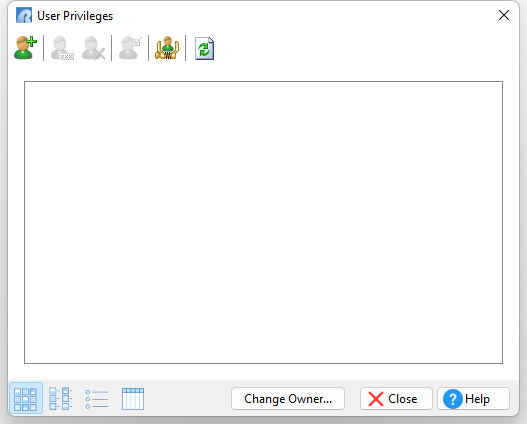This screenshot has height=424, width=527.
Task: Click the grayed-out edit user privileges icon
Action: click(x=130, y=48)
